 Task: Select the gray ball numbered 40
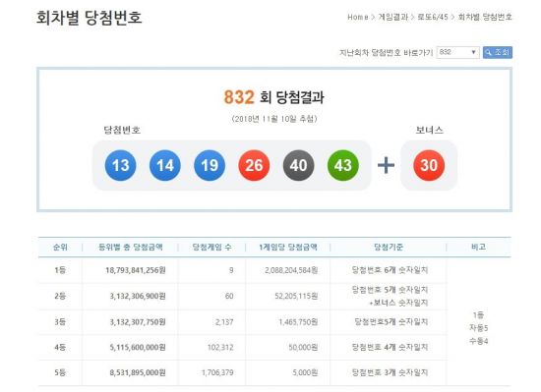pyautogui.click(x=298, y=165)
